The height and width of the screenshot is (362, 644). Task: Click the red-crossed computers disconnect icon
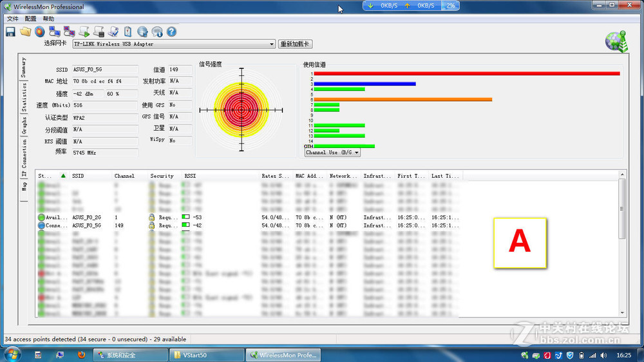[x=69, y=32]
